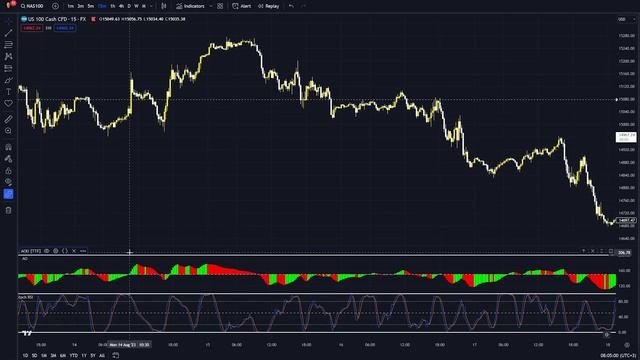Select the 1M date range
This screenshot has width=640, height=360.
(x=44, y=356)
